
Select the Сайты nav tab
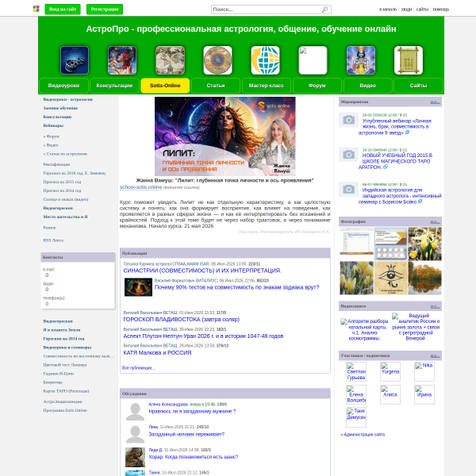click(418, 86)
